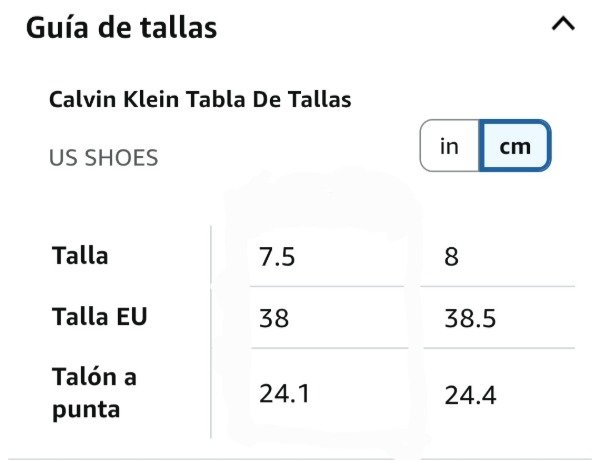Screen dimensions: 600x460
Task: Click the US SHOES label
Action: point(103,158)
